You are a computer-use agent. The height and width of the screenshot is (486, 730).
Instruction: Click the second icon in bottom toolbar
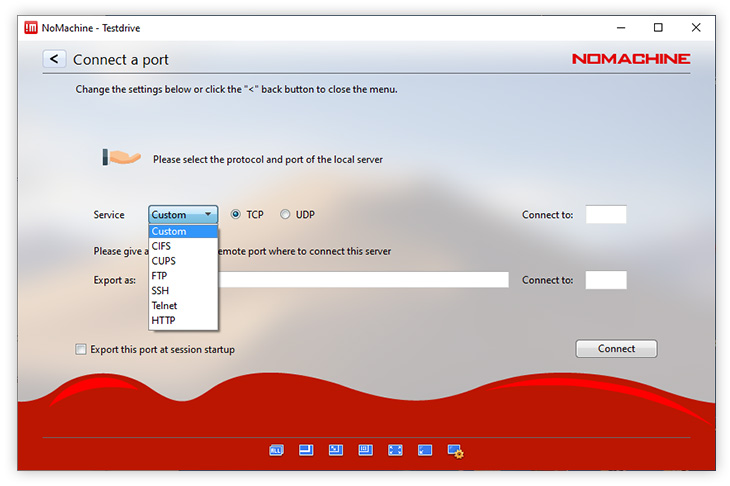coord(306,451)
